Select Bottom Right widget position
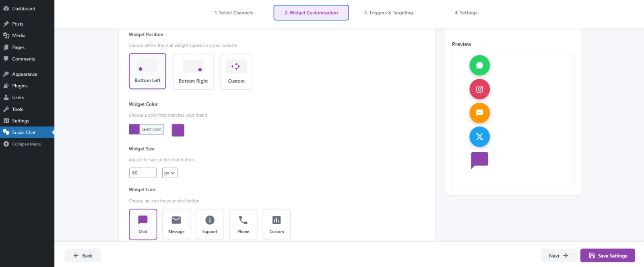This screenshot has height=267, width=644. tap(193, 72)
